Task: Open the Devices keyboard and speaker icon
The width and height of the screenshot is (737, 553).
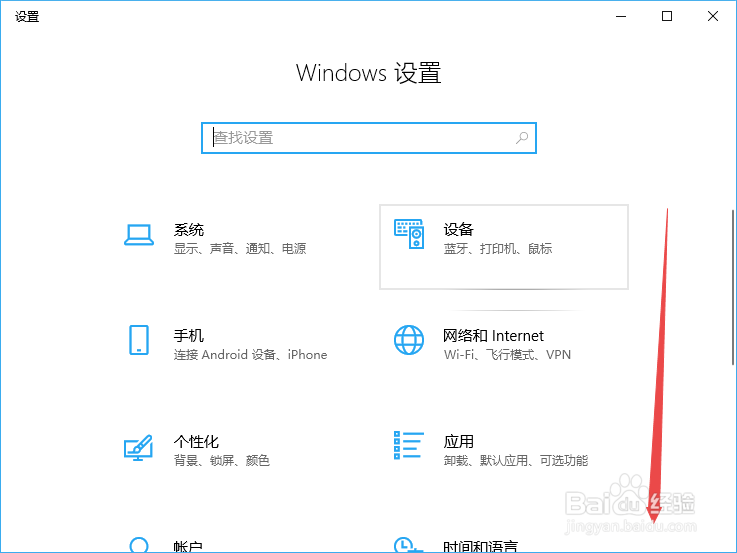Action: tap(409, 234)
